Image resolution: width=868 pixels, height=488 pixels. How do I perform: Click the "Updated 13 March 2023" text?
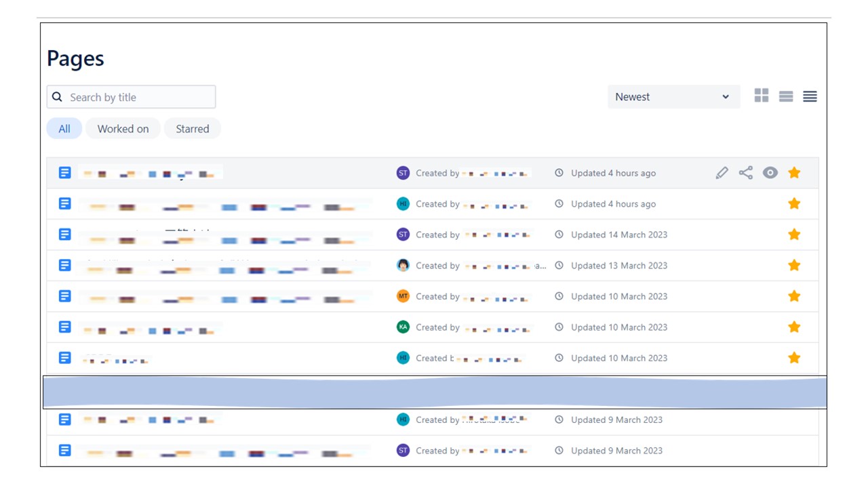point(619,266)
